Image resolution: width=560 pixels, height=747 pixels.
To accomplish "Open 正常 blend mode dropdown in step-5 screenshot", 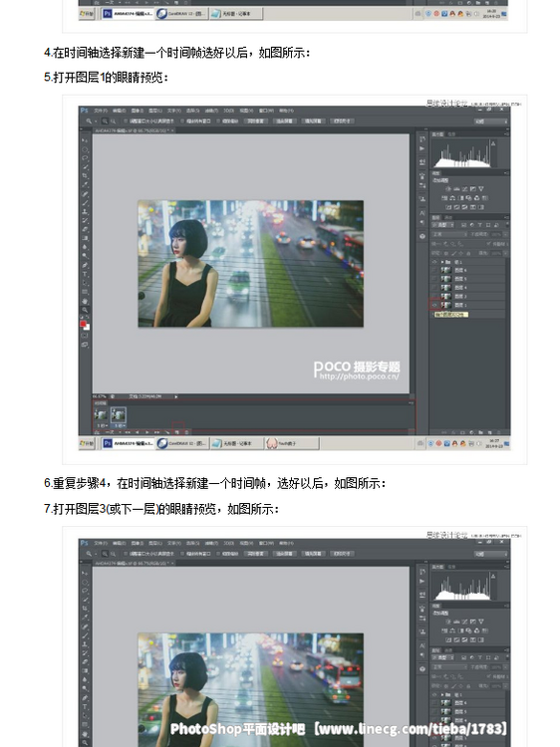I will (x=449, y=234).
